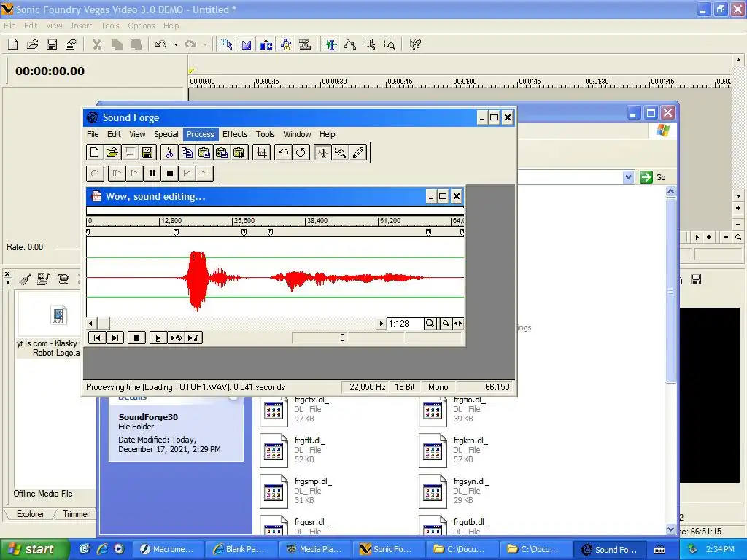The image size is (747, 560).
Task: Select frgsyn.dl_ file in Explorer window
Action: coord(454,491)
